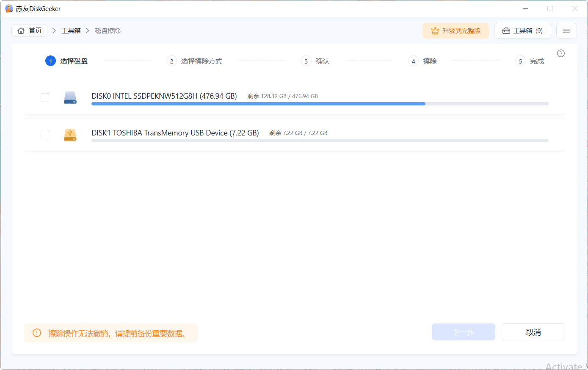This screenshot has width=588, height=370.
Task: Click the TOSHIBA USB drive icon
Action: [70, 135]
